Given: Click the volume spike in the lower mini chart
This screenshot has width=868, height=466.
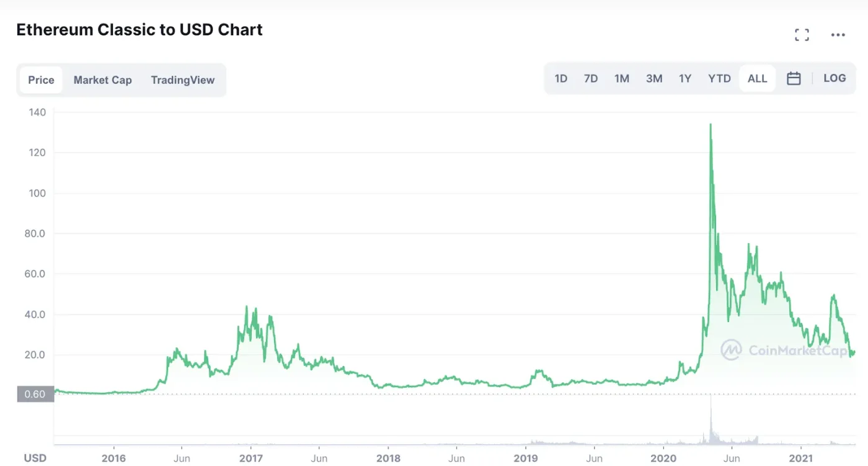Looking at the screenshot, I should pos(711,422).
